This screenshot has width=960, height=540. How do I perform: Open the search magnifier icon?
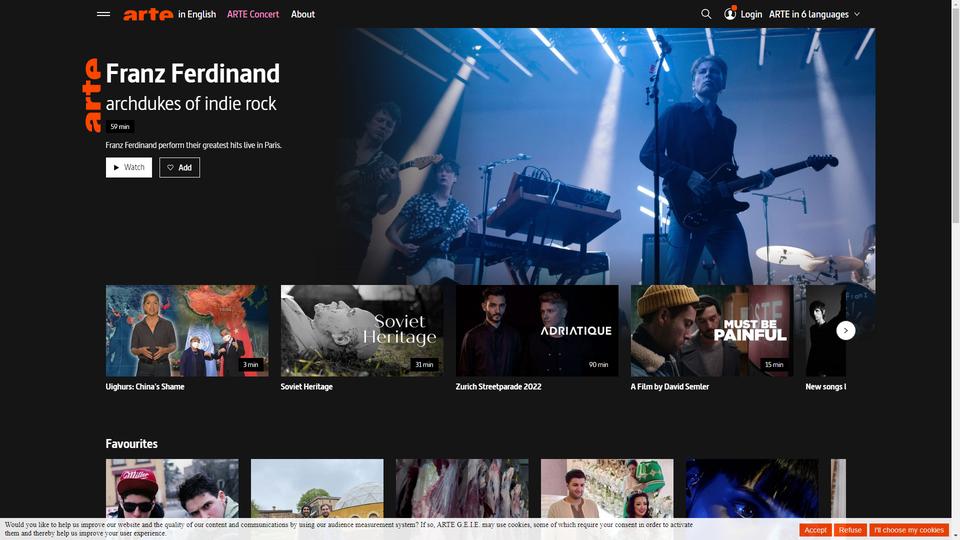[x=706, y=14]
